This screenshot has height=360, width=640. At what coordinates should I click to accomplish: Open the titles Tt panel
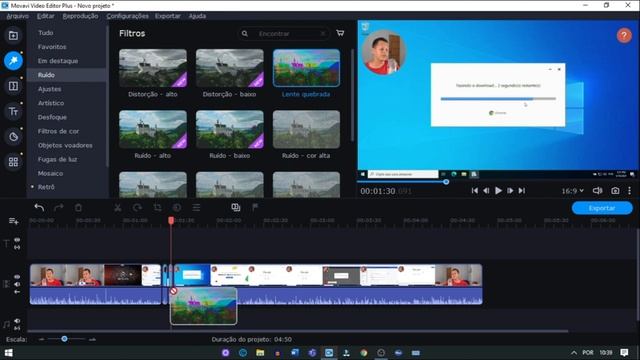(x=13, y=111)
